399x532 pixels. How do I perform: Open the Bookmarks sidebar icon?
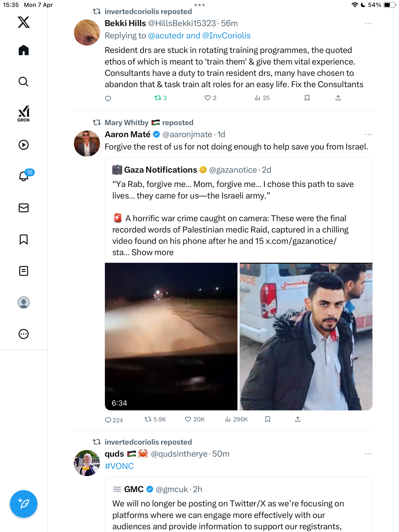tap(24, 239)
